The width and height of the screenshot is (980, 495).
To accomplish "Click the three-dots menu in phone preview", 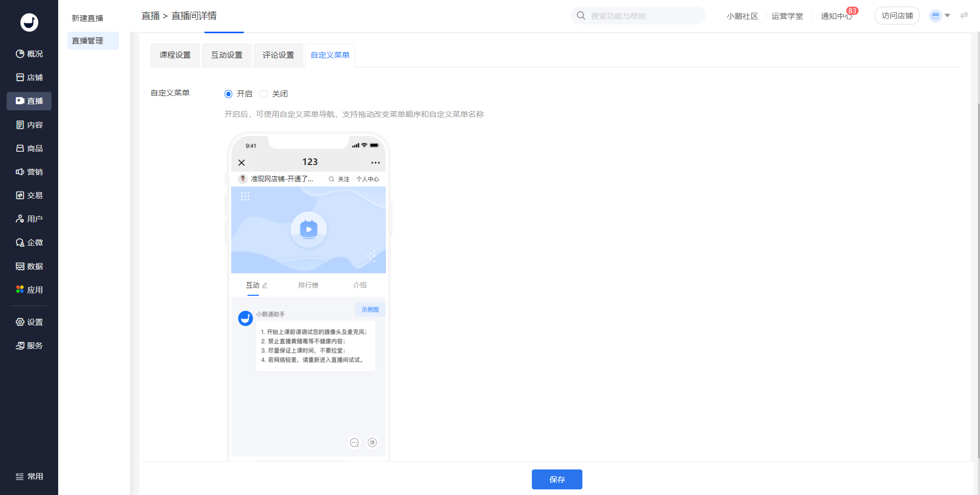I will [375, 162].
